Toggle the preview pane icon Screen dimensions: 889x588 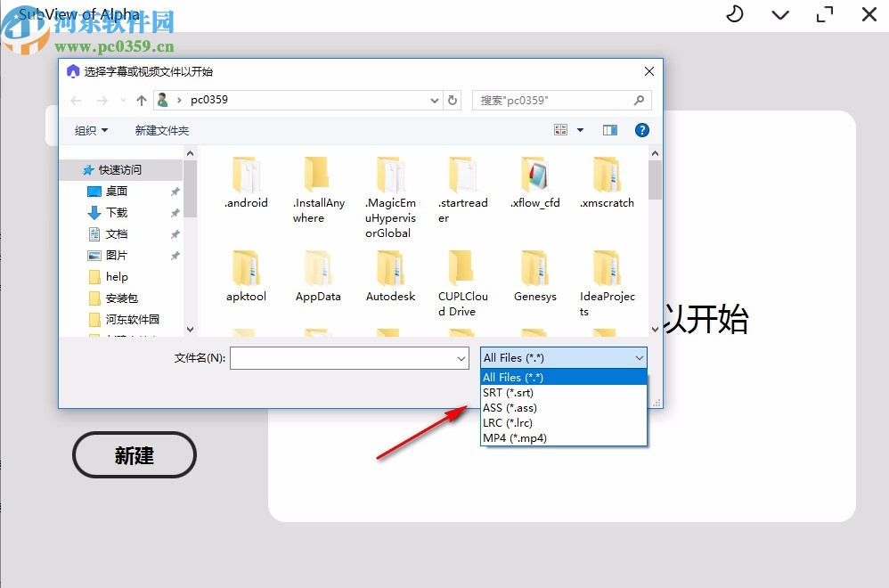click(609, 130)
